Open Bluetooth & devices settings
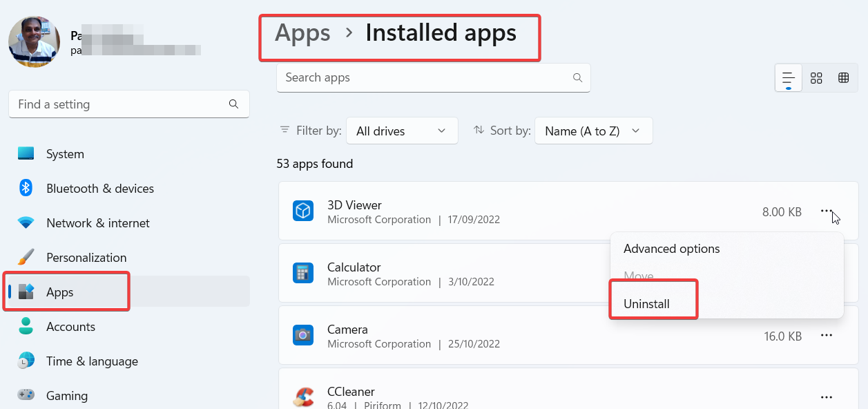Image resolution: width=868 pixels, height=409 pixels. (26, 188)
